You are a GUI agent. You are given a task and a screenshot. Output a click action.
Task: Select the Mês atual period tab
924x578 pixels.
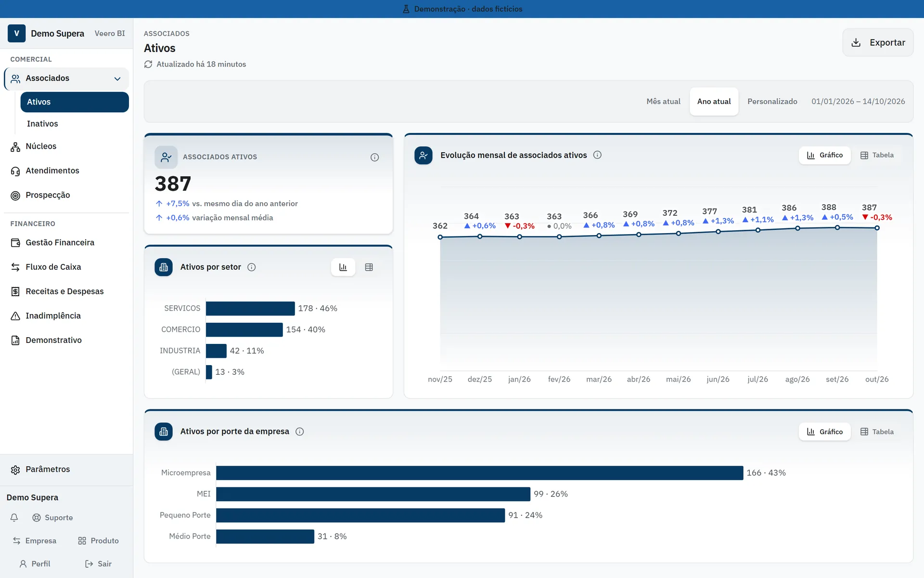pos(663,101)
